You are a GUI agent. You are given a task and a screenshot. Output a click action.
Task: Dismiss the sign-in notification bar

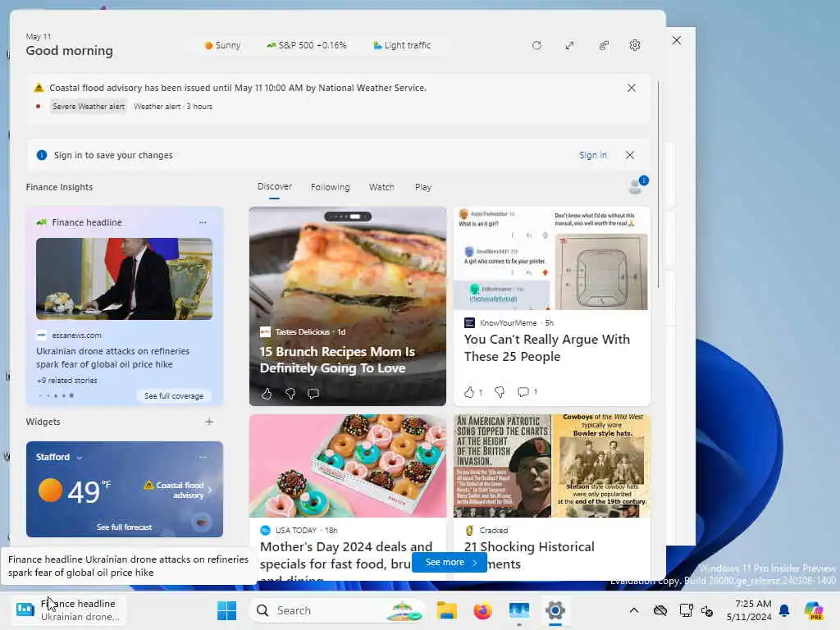(630, 155)
